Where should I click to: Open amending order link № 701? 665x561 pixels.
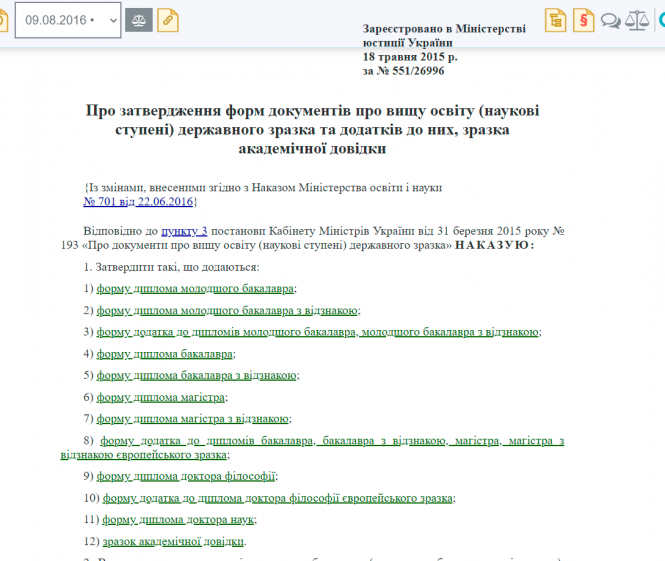tap(100, 201)
